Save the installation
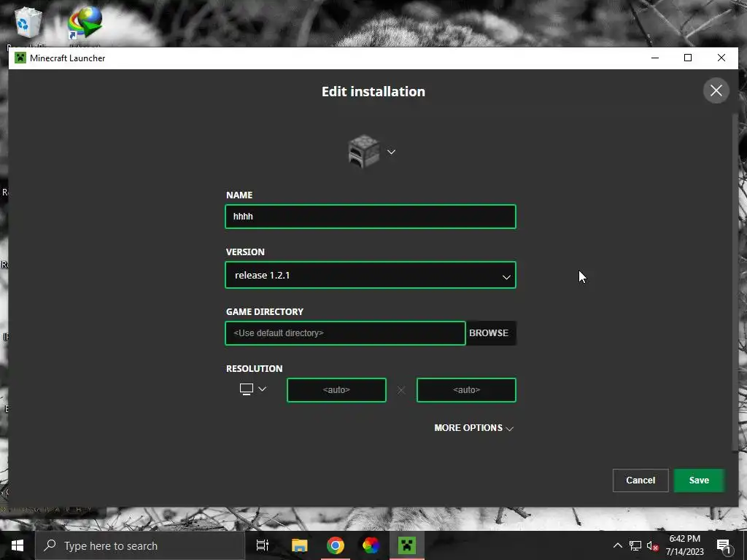This screenshot has width=747, height=560. [x=699, y=481]
